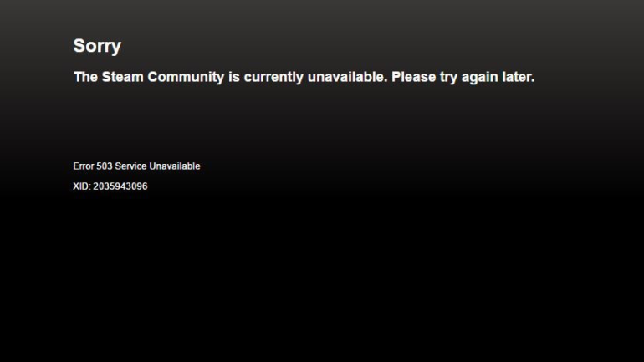Click the word "try" in the message
Image resolution: width=644 pixels, height=362 pixels.
point(448,77)
